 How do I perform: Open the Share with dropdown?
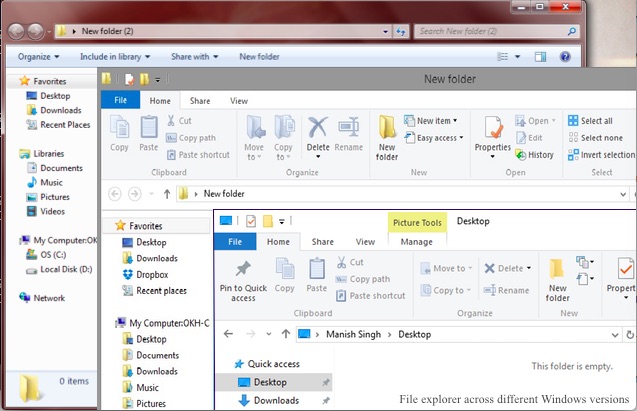[195, 57]
